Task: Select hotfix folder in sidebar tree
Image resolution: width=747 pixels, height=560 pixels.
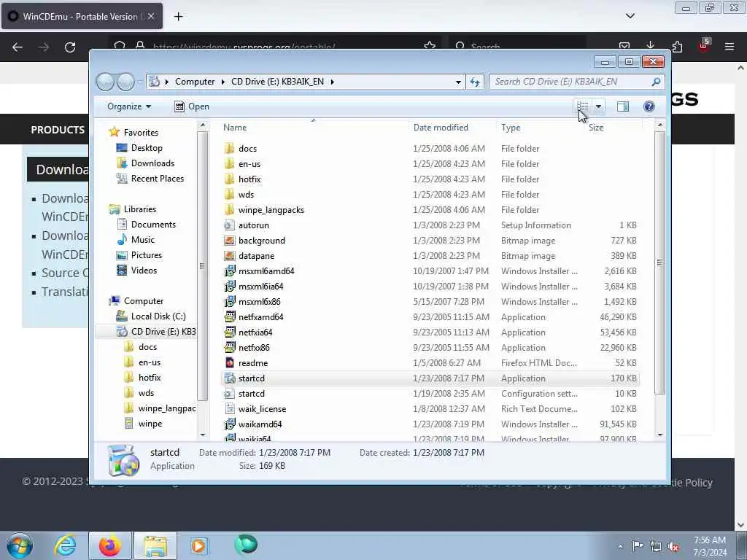Action: (x=150, y=378)
